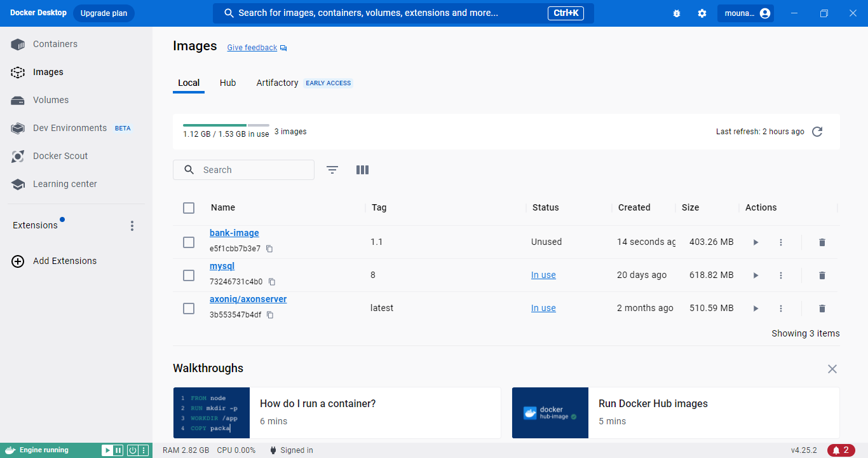The image size is (868, 458).
Task: Select the Local tab
Action: (x=189, y=83)
